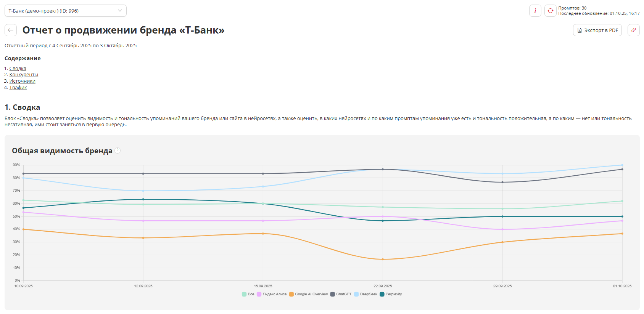Viewport: 644px width, 314px height.
Task: Hide the Perplexity line from chart
Action: [x=391, y=294]
